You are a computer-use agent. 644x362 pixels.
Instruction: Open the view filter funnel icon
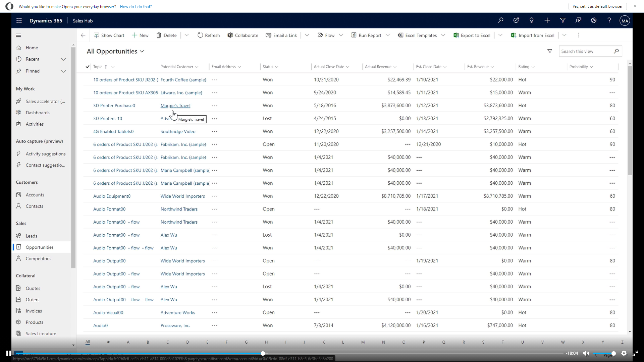pyautogui.click(x=550, y=51)
